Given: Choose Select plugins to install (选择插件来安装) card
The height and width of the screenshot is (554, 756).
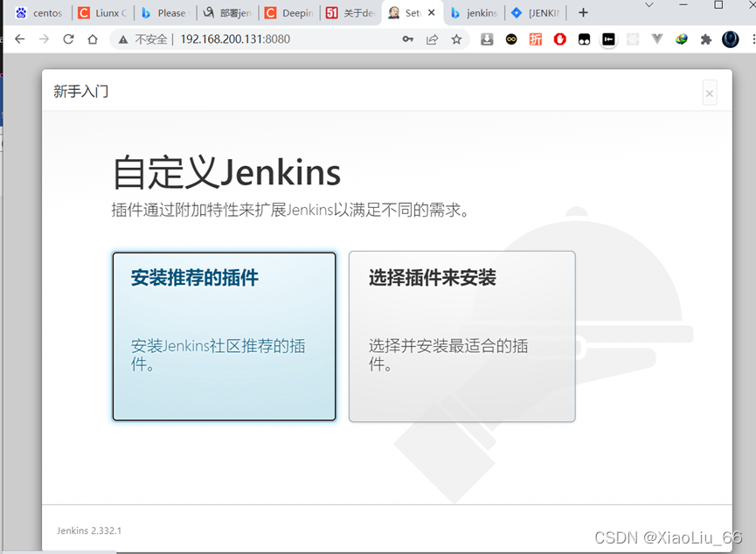Looking at the screenshot, I should (461, 336).
